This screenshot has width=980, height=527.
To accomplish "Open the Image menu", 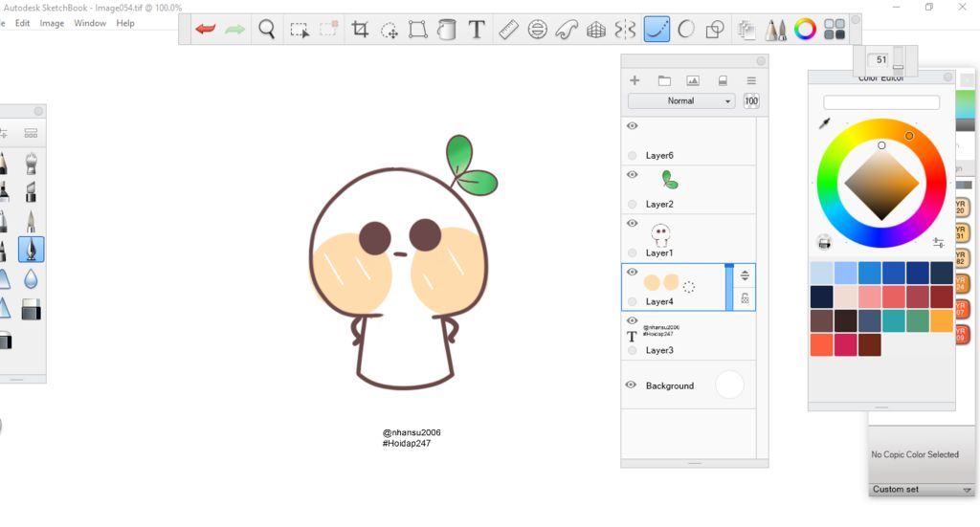I will point(52,23).
